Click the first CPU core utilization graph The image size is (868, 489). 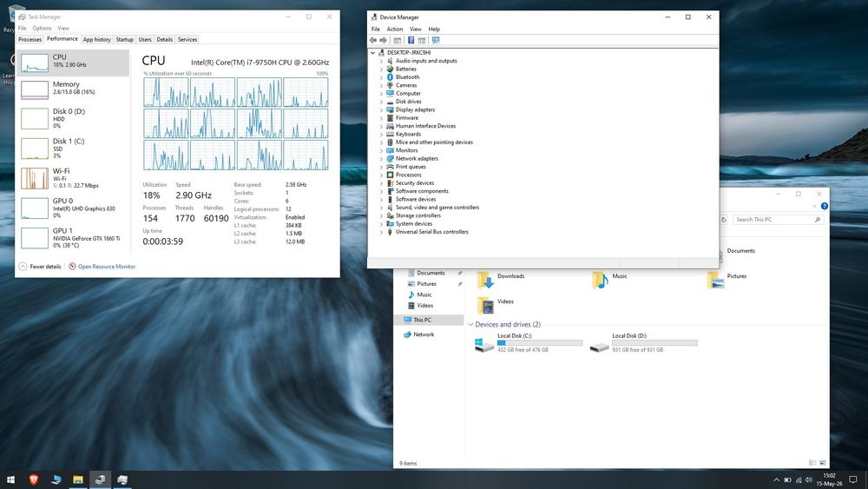pyautogui.click(x=166, y=92)
